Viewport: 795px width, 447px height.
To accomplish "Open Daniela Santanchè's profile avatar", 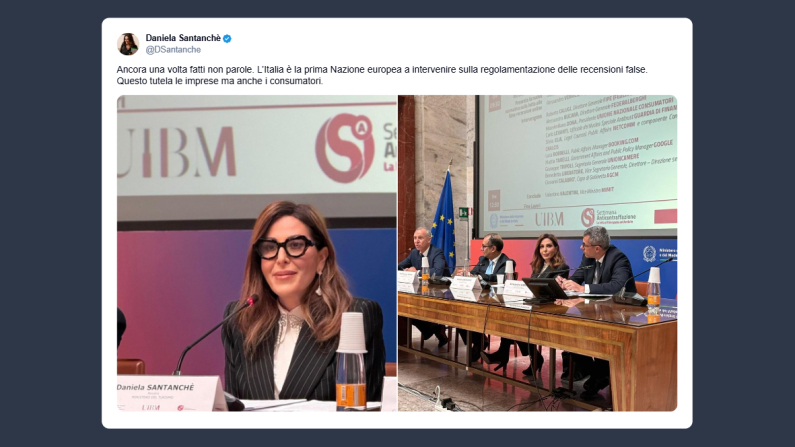I will (128, 44).
